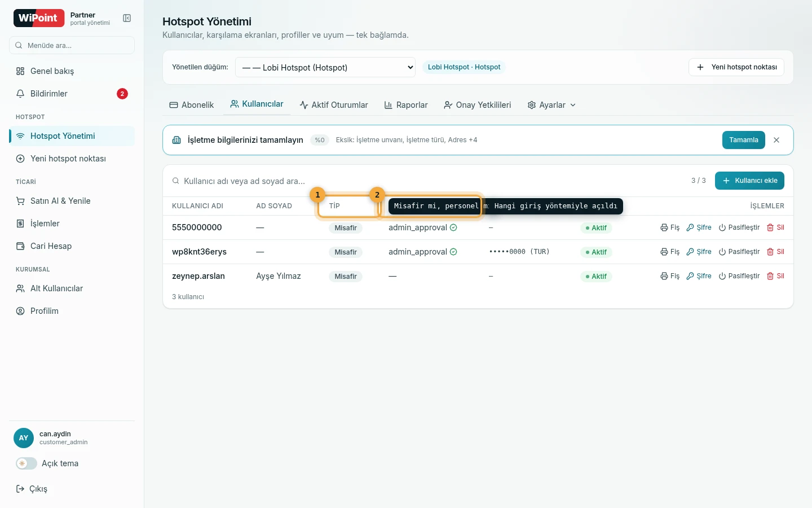The image size is (812, 508).
Task: Switch to the Aktif Oturumlar tab
Action: tap(334, 105)
